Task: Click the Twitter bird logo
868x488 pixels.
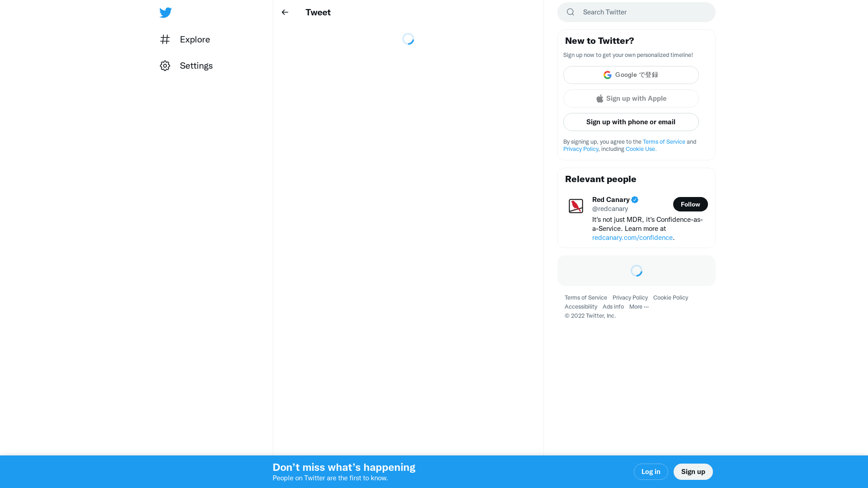Action: point(165,13)
